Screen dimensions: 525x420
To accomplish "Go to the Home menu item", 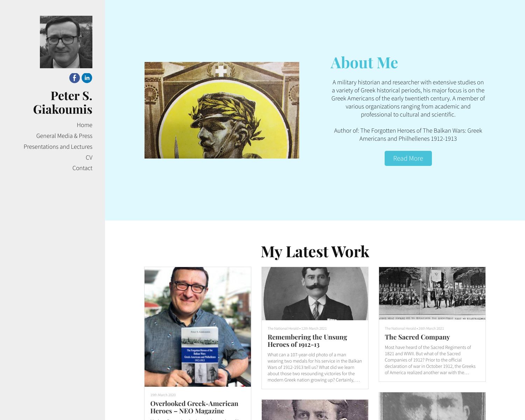I will (x=85, y=125).
